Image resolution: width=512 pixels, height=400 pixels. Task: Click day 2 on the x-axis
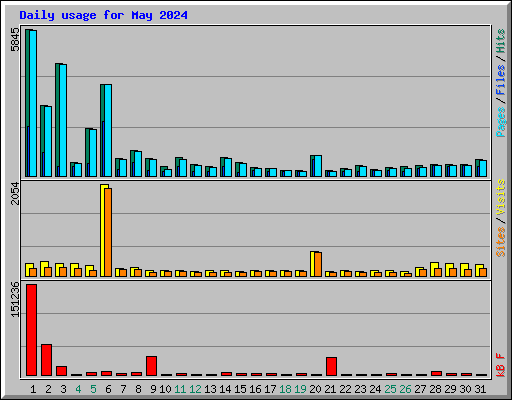(48, 389)
